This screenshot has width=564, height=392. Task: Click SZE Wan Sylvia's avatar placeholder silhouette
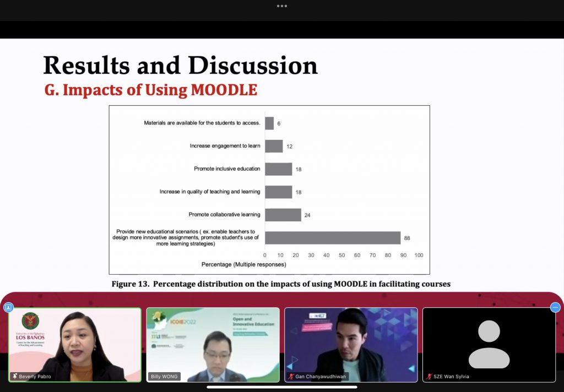point(489,344)
